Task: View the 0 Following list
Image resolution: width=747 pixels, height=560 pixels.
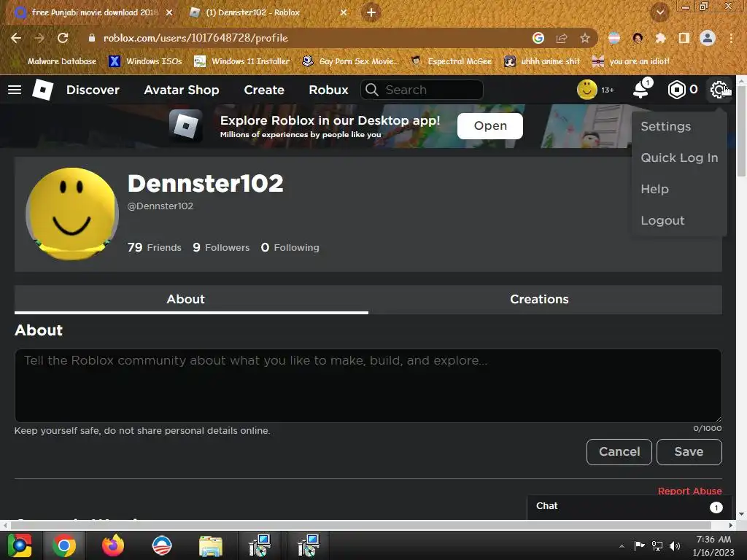Action: tap(290, 247)
